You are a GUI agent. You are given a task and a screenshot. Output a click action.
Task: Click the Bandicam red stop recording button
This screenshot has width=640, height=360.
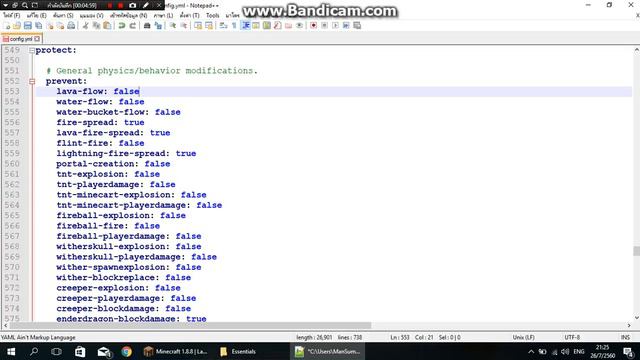[x=121, y=5]
